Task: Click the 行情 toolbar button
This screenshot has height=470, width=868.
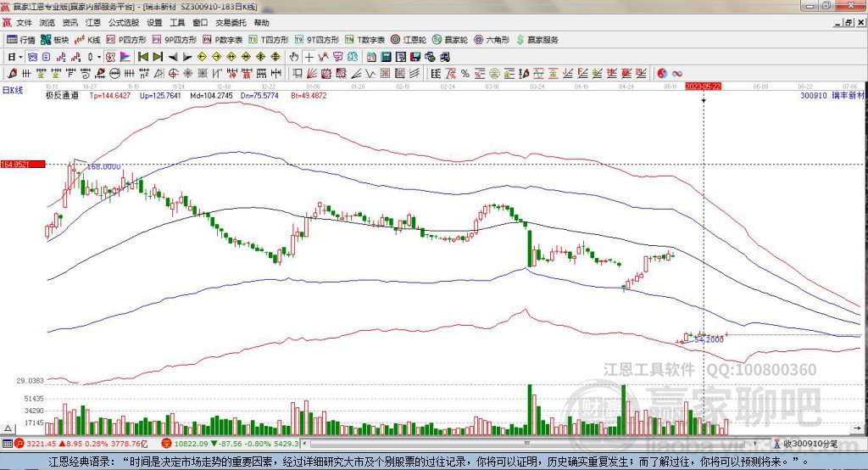Action: pos(21,40)
